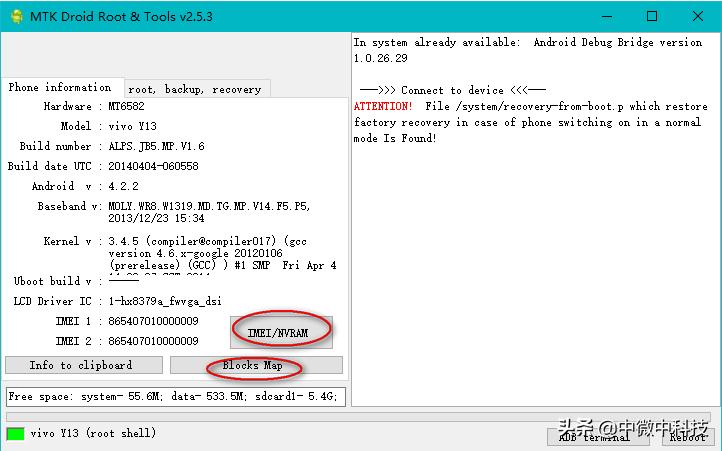The image size is (722, 451).
Task: Open the root, backup, recovery tab
Action: click(195, 89)
